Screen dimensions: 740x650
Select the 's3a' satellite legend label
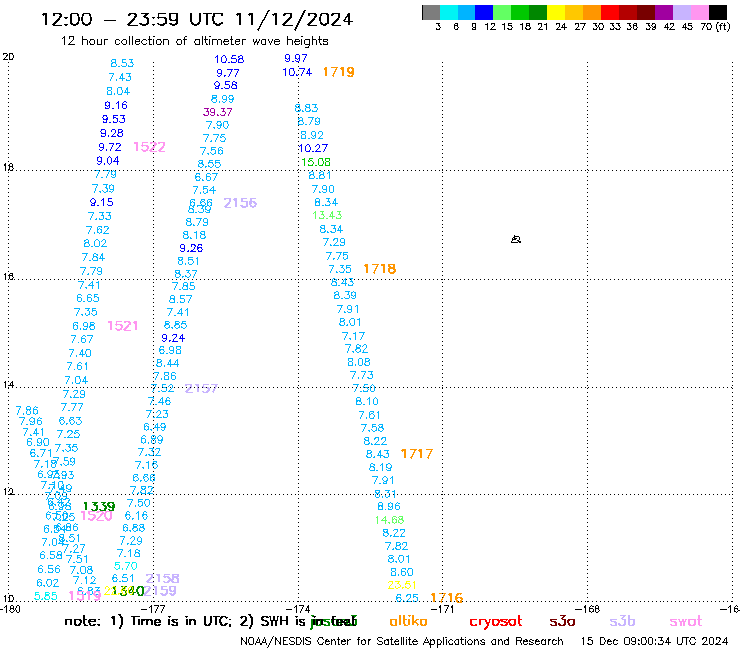click(562, 621)
